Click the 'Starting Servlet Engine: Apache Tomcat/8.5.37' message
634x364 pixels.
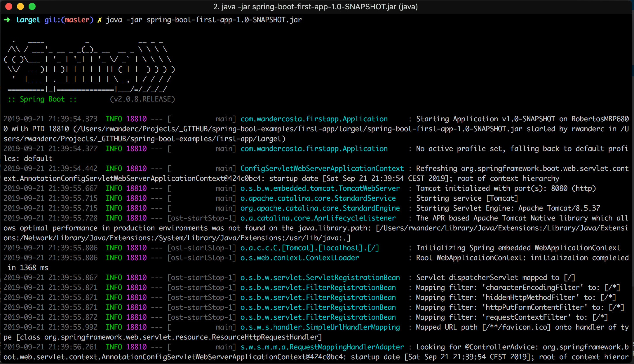(x=508, y=208)
